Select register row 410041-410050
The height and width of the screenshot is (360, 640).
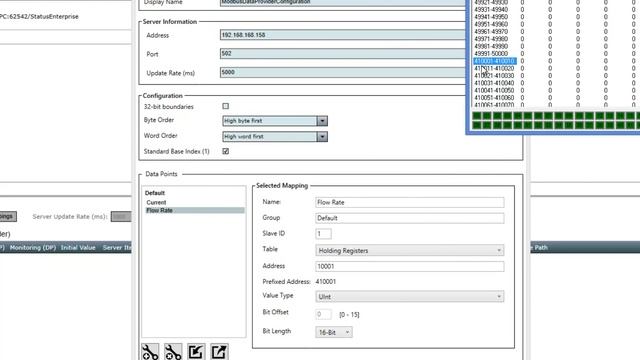[x=494, y=91]
